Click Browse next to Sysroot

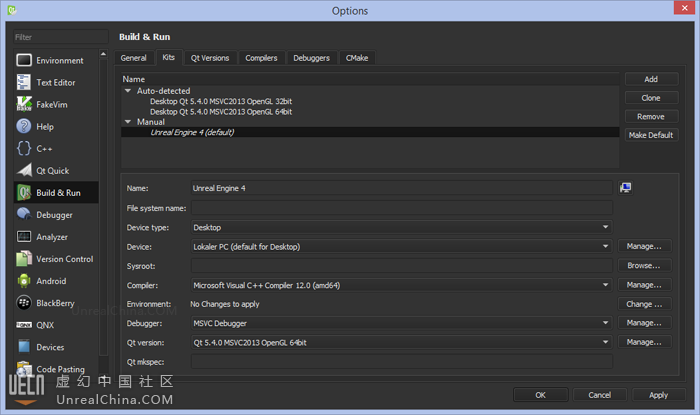(x=645, y=266)
